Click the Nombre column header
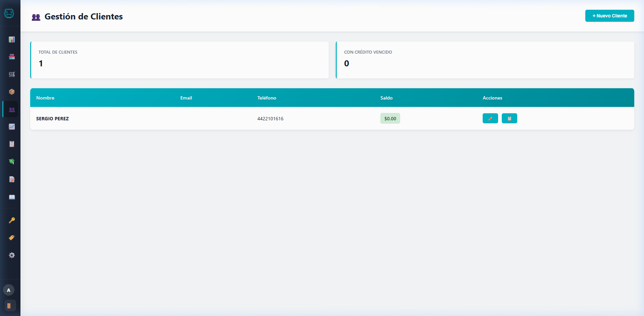This screenshot has height=316, width=644. 45,98
